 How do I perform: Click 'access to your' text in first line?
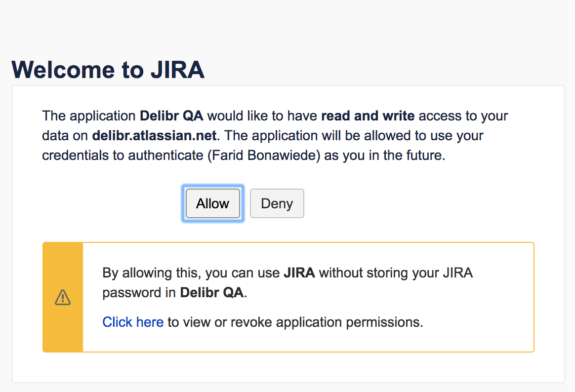(x=463, y=116)
